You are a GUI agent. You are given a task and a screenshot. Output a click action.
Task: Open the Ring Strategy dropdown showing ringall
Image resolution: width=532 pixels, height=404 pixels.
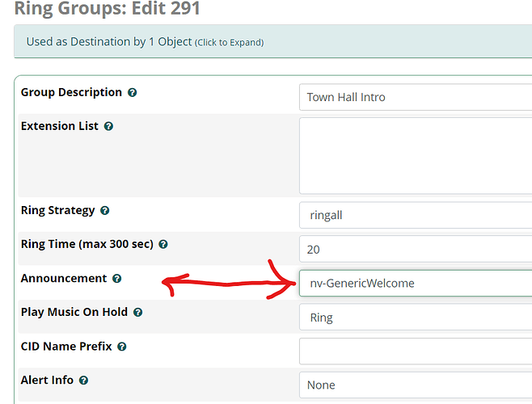pyautogui.click(x=416, y=215)
